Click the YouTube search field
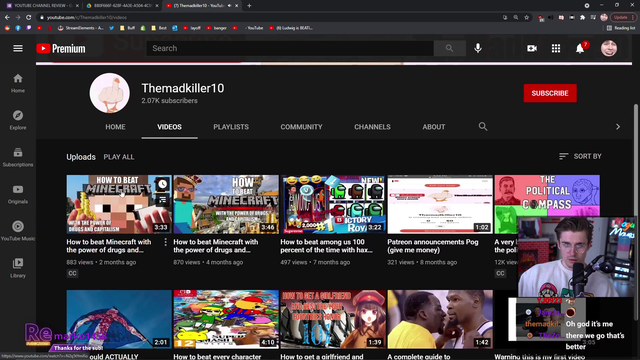This screenshot has height=360, width=640. click(x=290, y=48)
